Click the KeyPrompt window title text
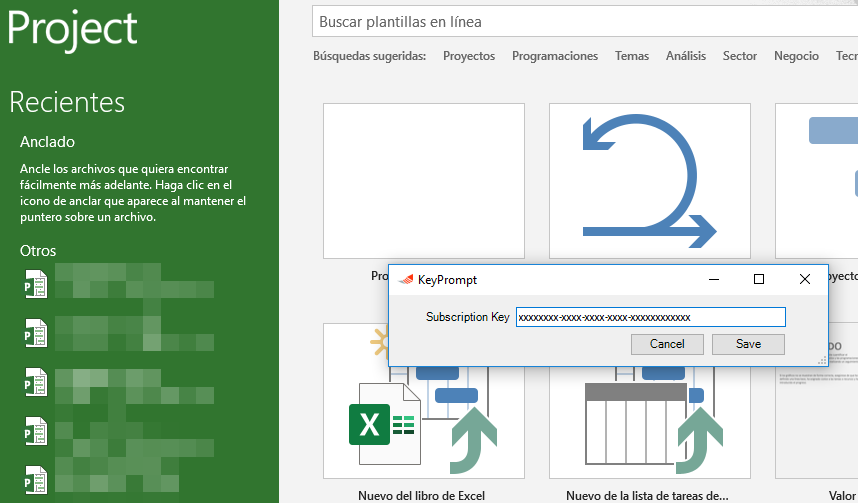858x503 pixels. click(x=447, y=280)
